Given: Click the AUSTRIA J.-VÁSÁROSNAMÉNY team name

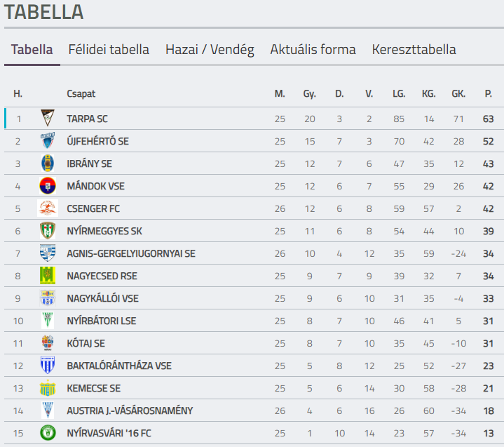Looking at the screenshot, I should pyautogui.click(x=130, y=411).
